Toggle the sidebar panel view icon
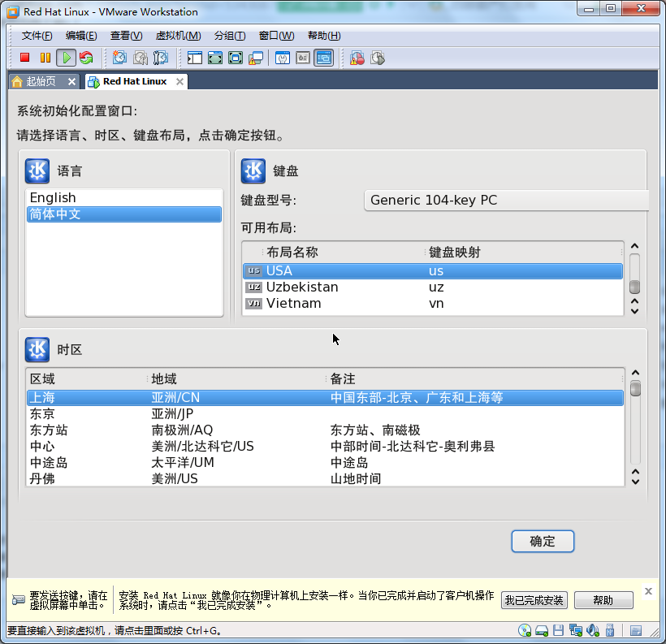666x644 pixels. [195, 58]
